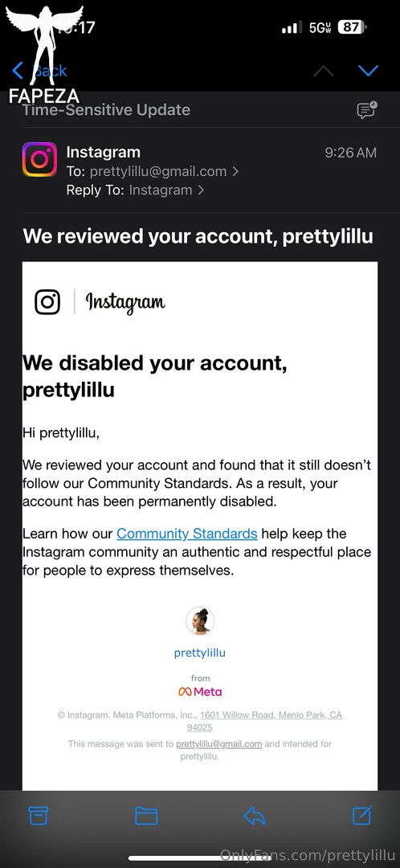Tap the Instagram sender avatar icon

coord(39,159)
